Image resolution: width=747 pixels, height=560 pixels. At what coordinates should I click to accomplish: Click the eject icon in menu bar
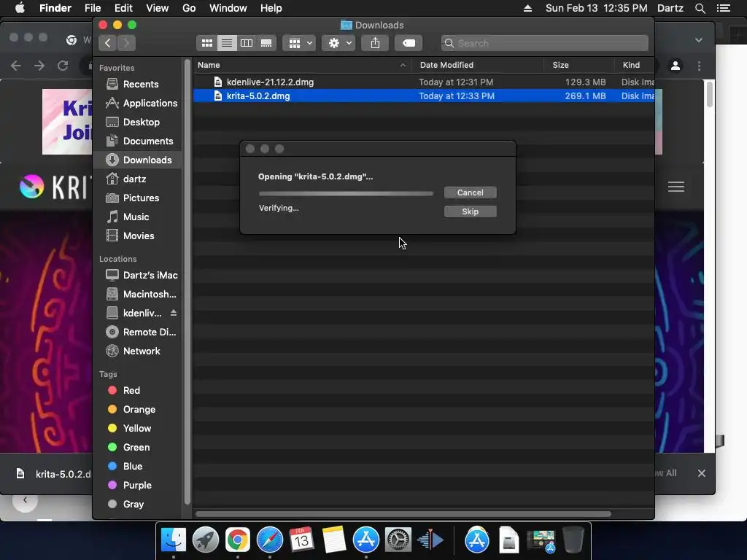[x=528, y=8]
